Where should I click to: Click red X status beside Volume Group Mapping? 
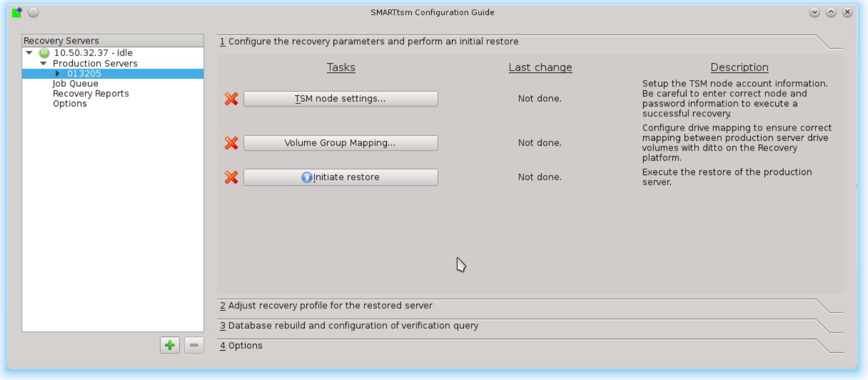pyautogui.click(x=231, y=143)
